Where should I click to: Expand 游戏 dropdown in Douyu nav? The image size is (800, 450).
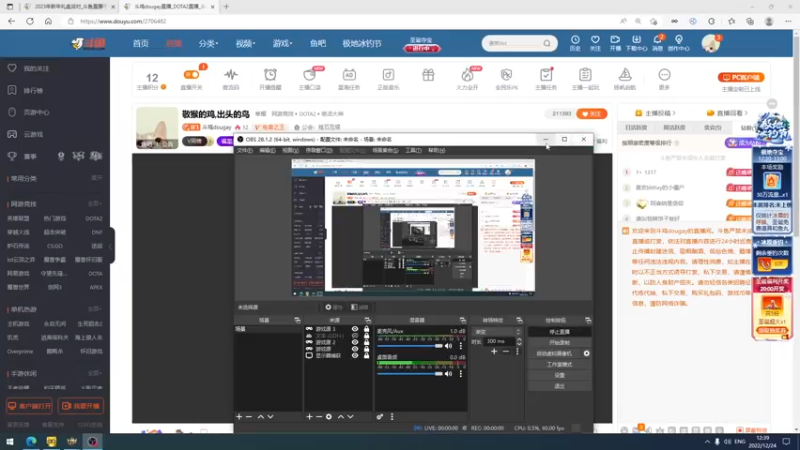282,43
